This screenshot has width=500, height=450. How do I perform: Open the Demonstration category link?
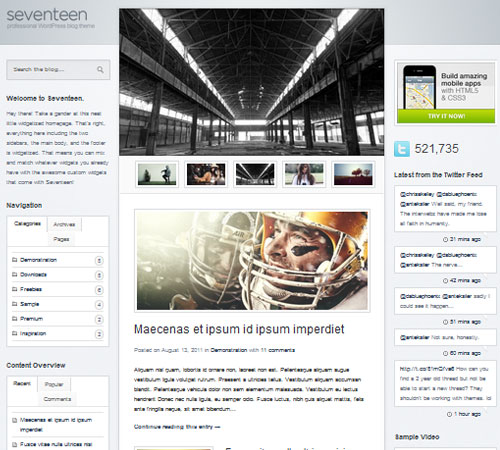(x=38, y=260)
